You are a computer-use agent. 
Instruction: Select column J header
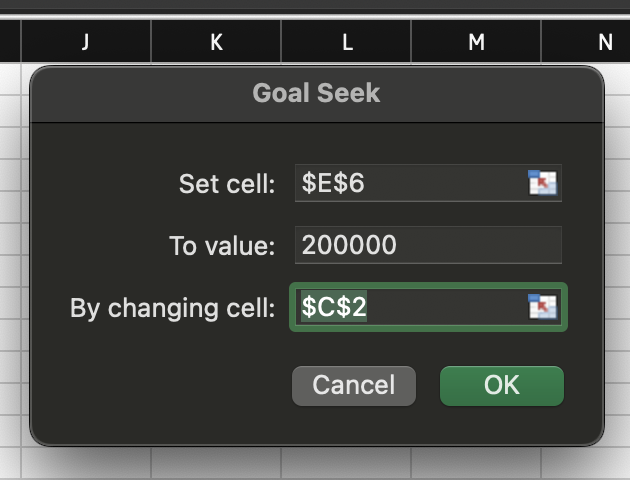86,42
